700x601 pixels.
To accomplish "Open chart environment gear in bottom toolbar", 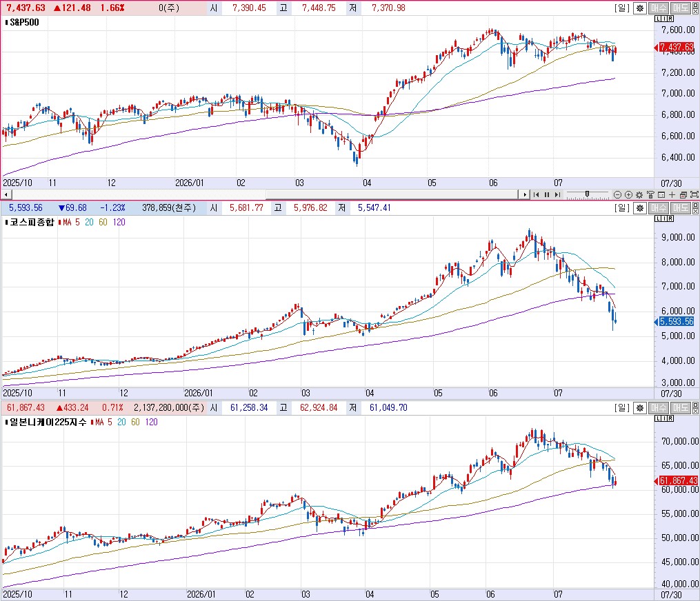I will (x=639, y=194).
